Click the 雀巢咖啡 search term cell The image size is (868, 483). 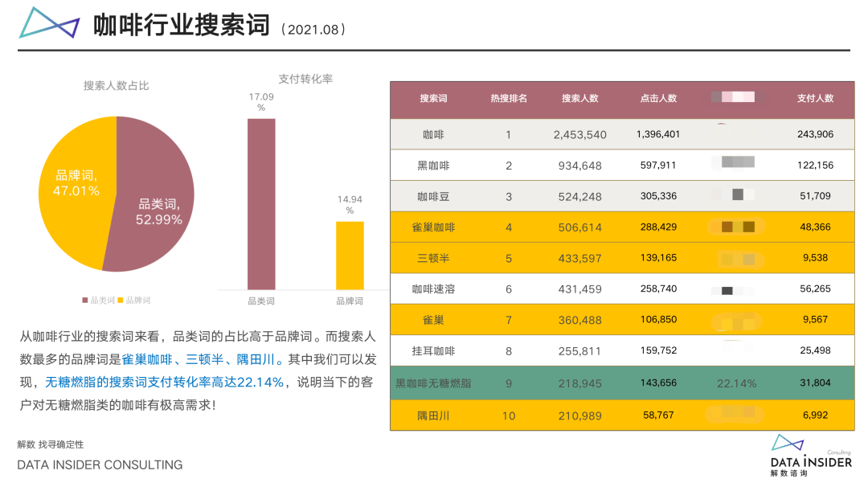pyautogui.click(x=433, y=227)
